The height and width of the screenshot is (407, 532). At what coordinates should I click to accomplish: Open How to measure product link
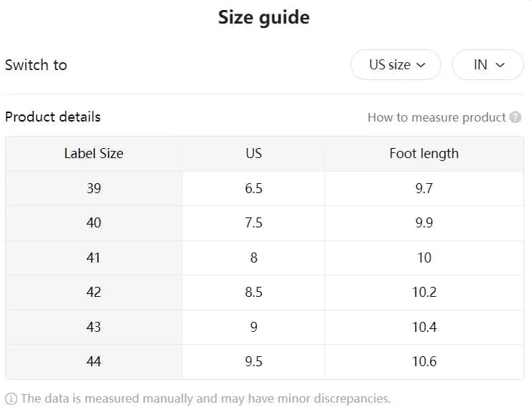(x=437, y=117)
